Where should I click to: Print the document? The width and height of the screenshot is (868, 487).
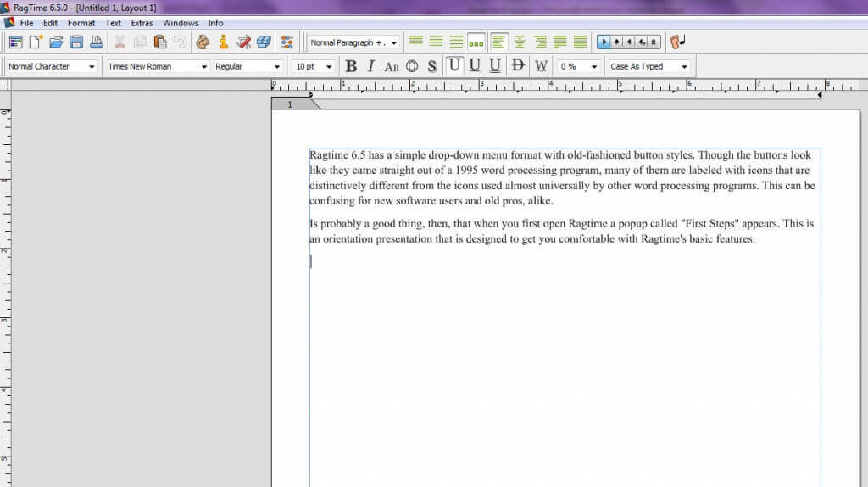coord(97,42)
